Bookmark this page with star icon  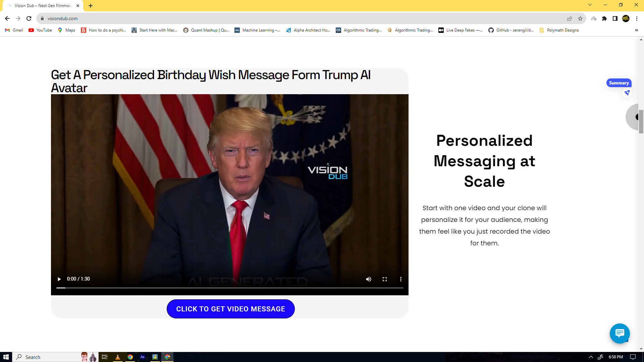(580, 18)
